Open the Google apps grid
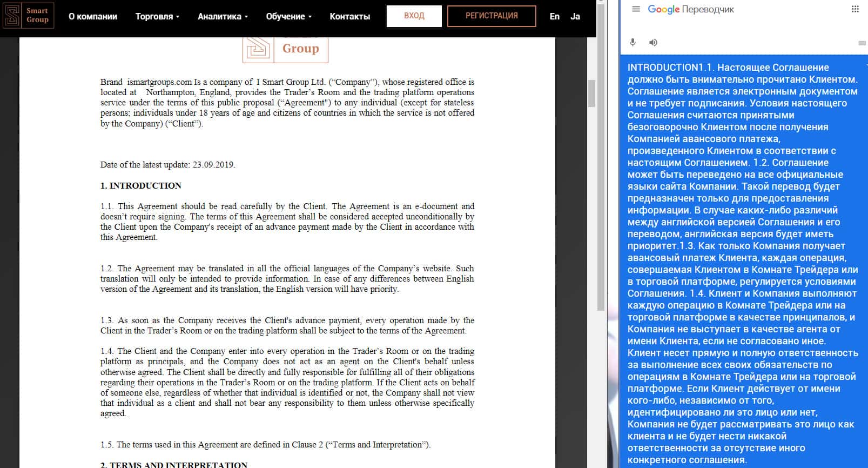868x468 pixels. [855, 9]
